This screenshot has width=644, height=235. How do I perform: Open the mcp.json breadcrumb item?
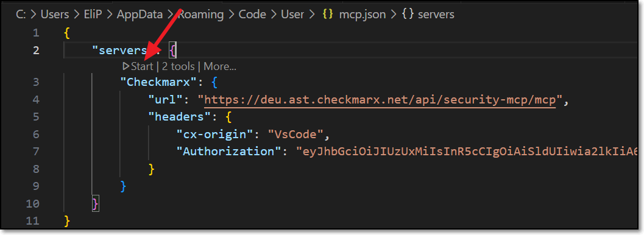(363, 15)
